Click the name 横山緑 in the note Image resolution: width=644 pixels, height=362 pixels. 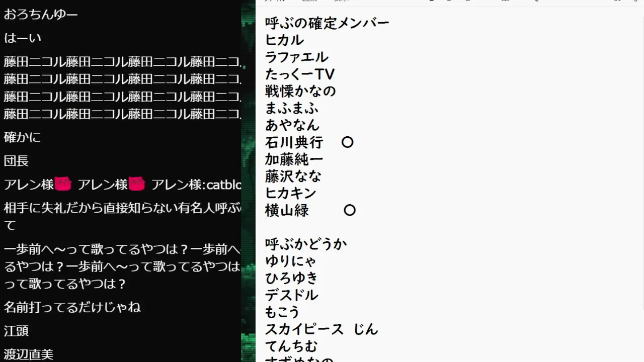click(287, 210)
